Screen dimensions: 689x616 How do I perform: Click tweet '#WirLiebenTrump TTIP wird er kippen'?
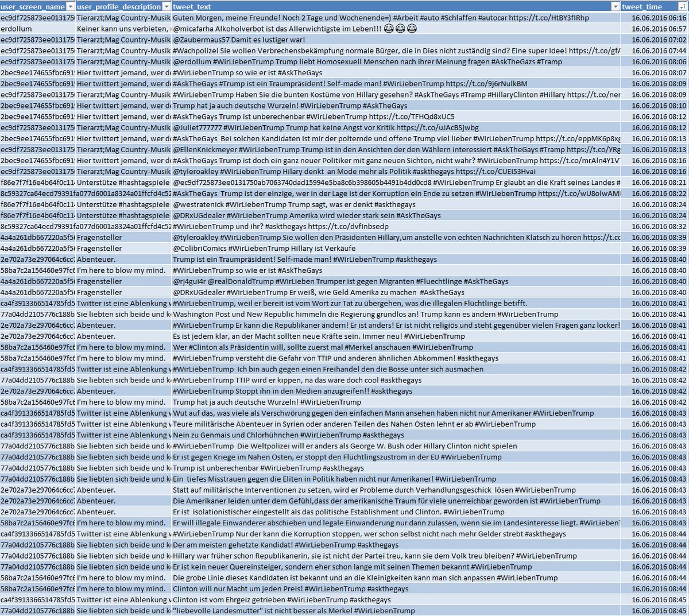click(x=396, y=380)
